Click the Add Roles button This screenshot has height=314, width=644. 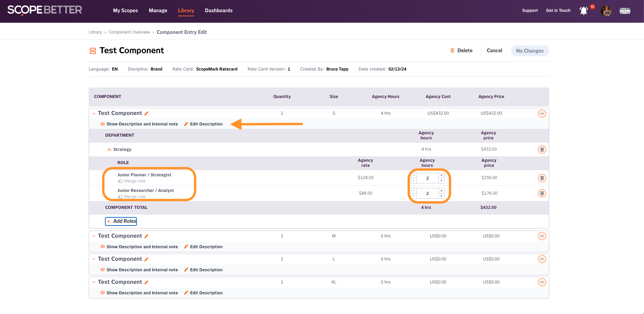click(121, 221)
